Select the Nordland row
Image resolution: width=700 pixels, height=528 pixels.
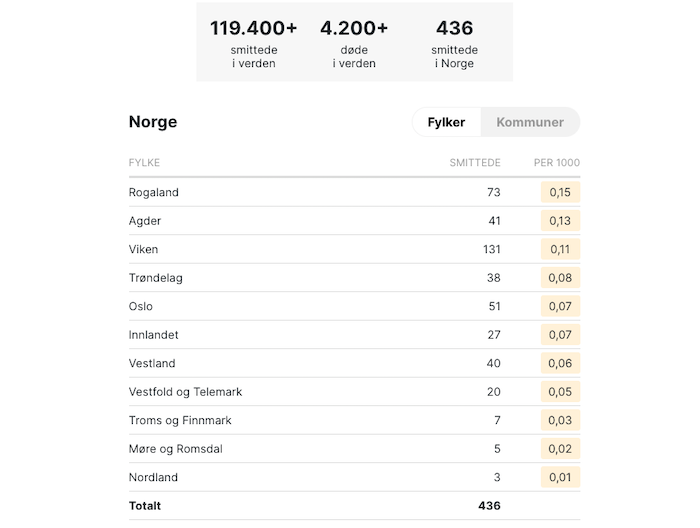point(354,478)
